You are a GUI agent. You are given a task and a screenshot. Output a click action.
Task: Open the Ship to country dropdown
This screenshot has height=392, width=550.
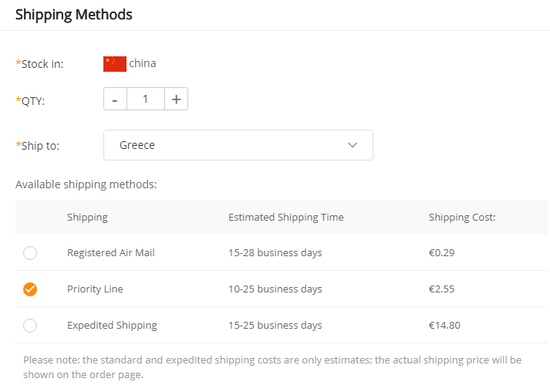click(238, 145)
